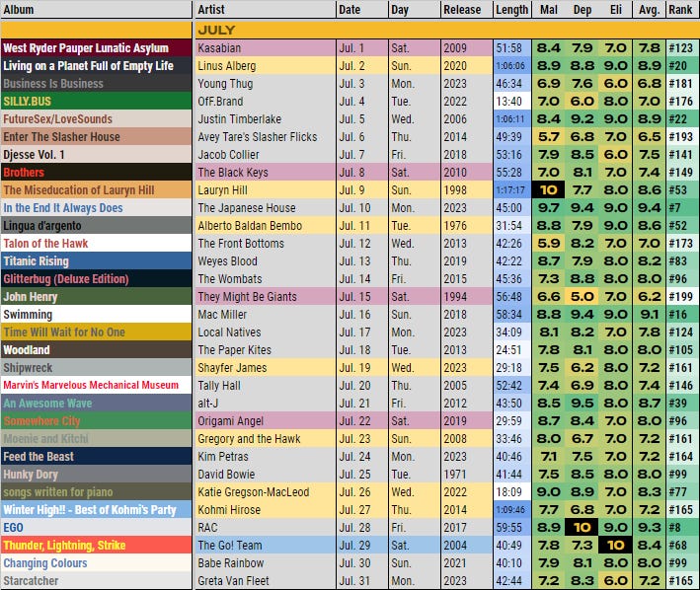Image resolution: width=700 pixels, height=590 pixels.
Task: Click artist cell Alberto Baldan Bembo
Action: (x=266, y=226)
